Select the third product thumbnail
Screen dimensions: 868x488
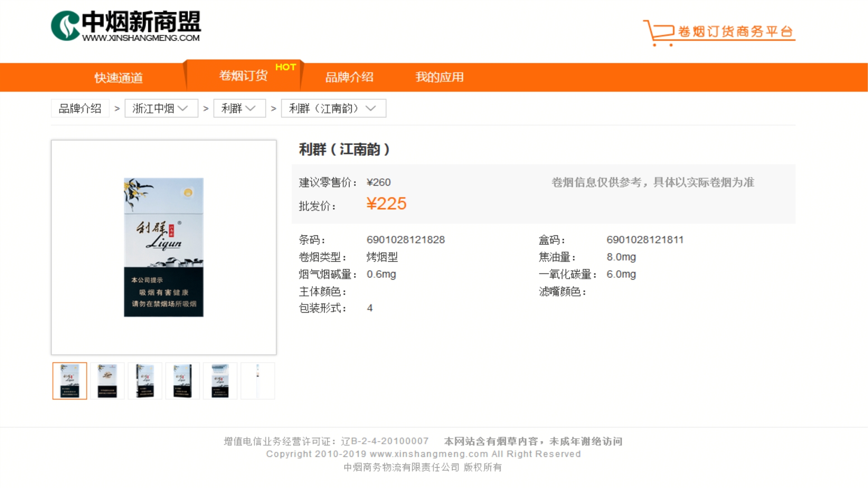click(x=145, y=381)
